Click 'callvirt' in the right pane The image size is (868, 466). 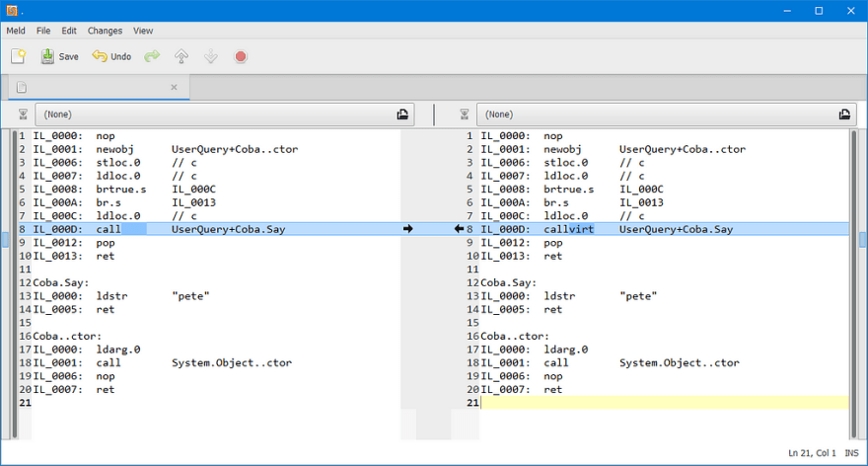[x=568, y=229]
